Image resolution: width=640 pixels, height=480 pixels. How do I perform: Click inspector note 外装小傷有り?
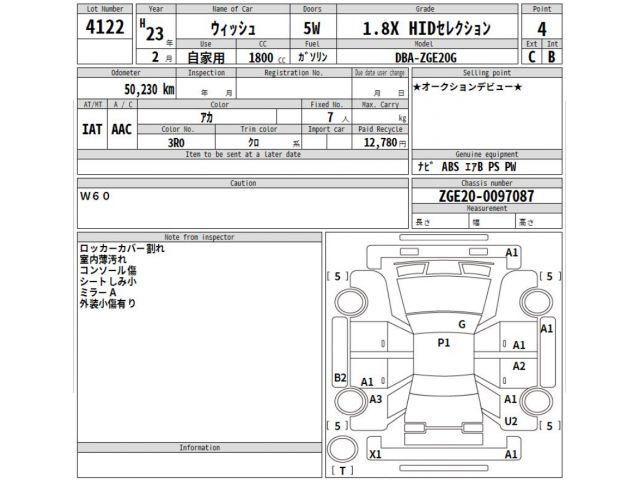(x=108, y=303)
